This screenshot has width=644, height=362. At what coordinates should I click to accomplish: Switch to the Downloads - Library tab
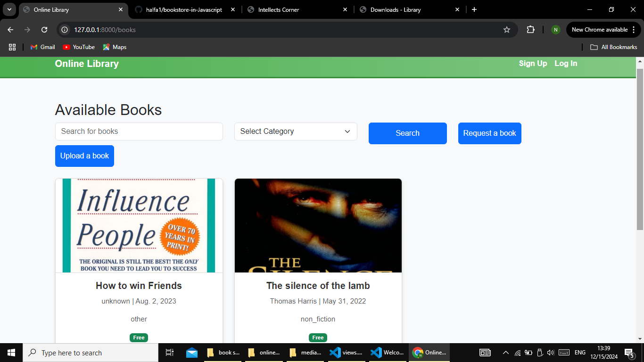tap(396, 9)
